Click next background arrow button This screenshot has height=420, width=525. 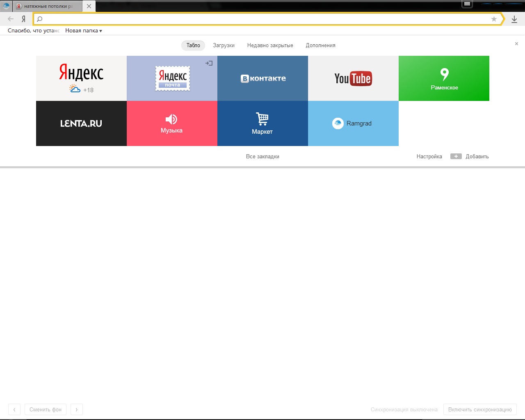tap(77, 409)
